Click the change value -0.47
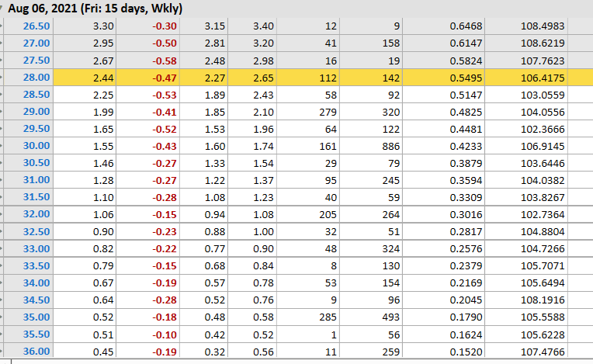The width and height of the screenshot is (593, 364). click(165, 78)
